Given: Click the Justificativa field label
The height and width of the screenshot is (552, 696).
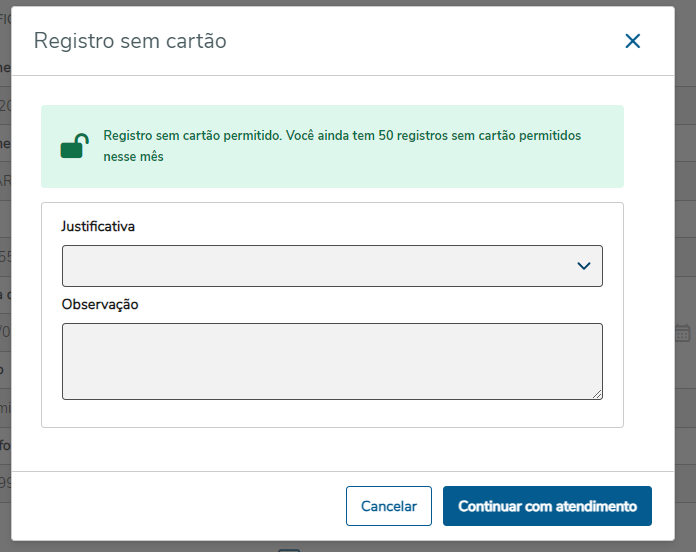Looking at the screenshot, I should click(98, 226).
